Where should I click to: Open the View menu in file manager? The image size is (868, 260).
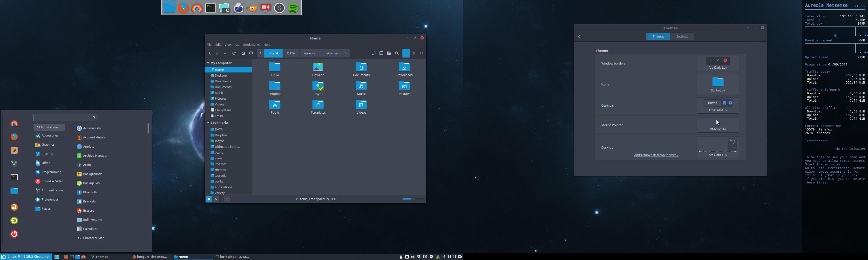228,45
